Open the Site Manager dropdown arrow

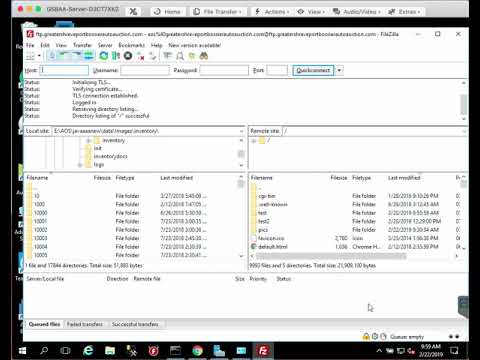click(x=39, y=56)
